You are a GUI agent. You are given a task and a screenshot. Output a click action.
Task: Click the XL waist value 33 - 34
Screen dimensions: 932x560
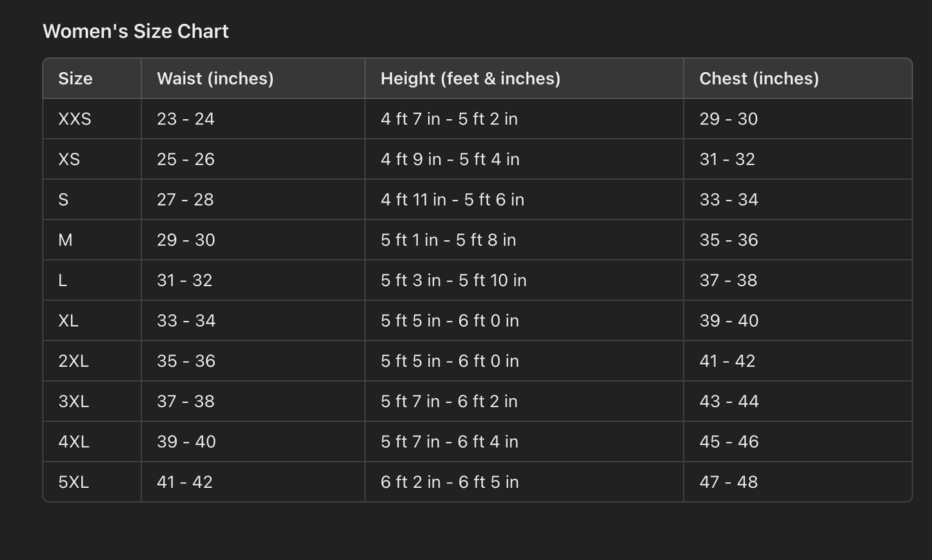pos(186,321)
